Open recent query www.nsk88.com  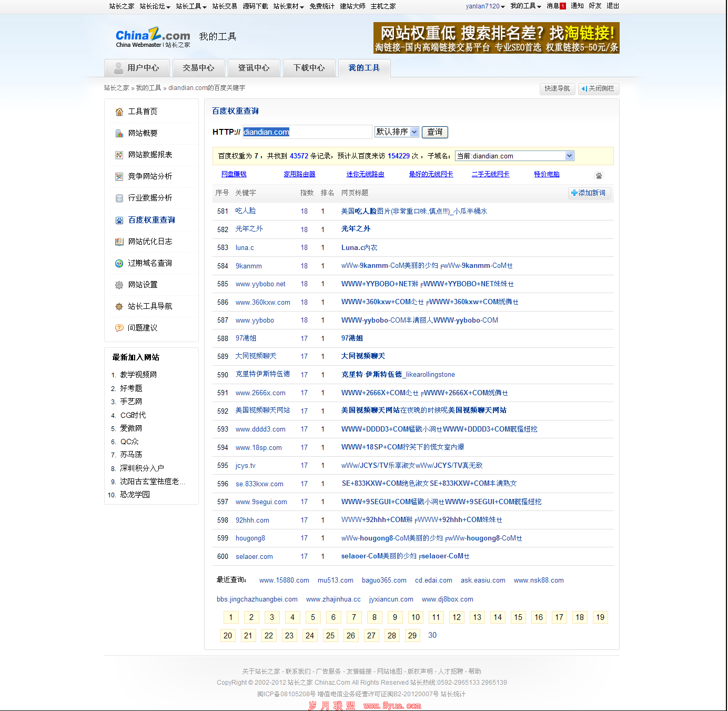pos(539,580)
